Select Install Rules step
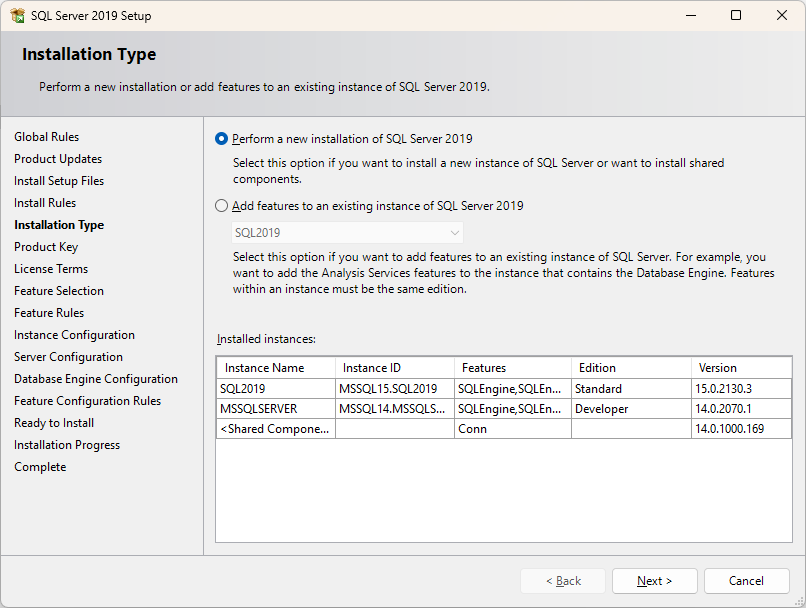The height and width of the screenshot is (608, 806). point(45,203)
